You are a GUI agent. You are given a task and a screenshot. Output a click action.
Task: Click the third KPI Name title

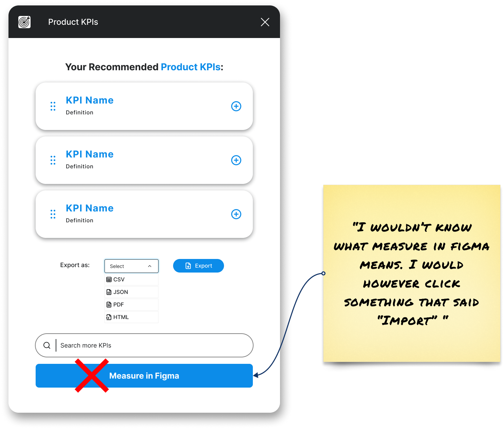[x=90, y=208]
